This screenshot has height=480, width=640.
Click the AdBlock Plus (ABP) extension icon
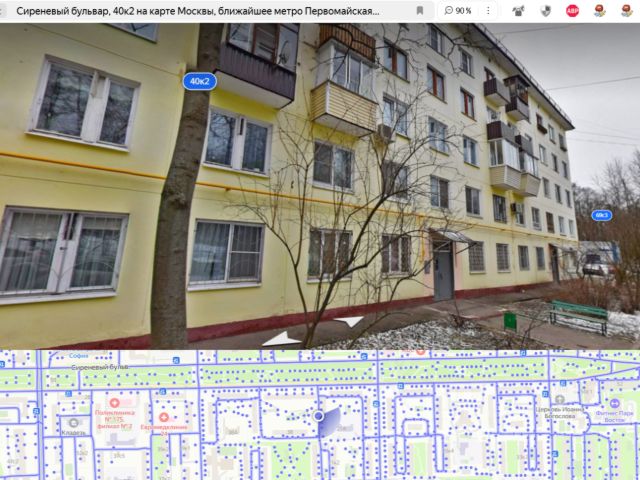pyautogui.click(x=572, y=11)
